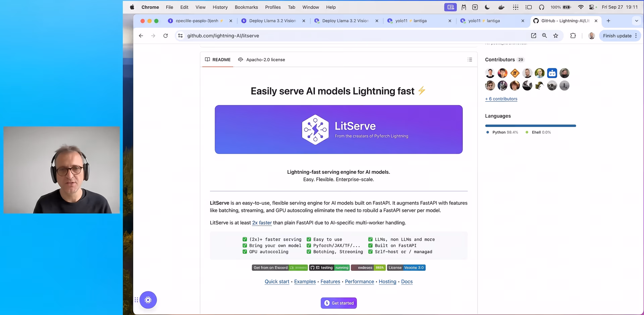This screenshot has height=315, width=644.
Task: Open the Wi-Fi menu bar icon
Action: 581,7
